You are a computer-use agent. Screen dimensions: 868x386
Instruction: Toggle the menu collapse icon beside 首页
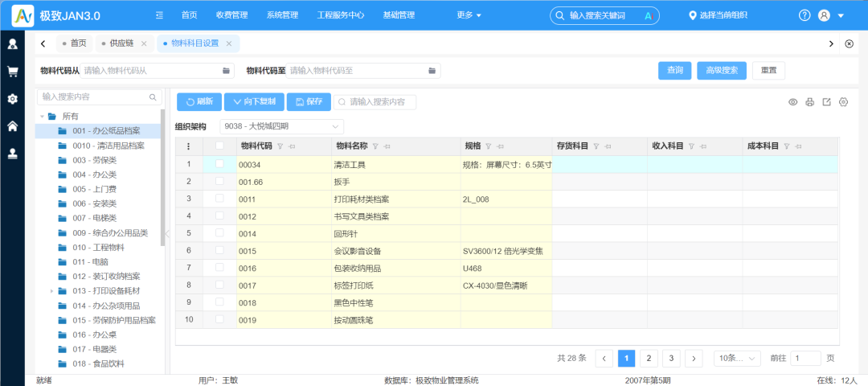coord(159,15)
